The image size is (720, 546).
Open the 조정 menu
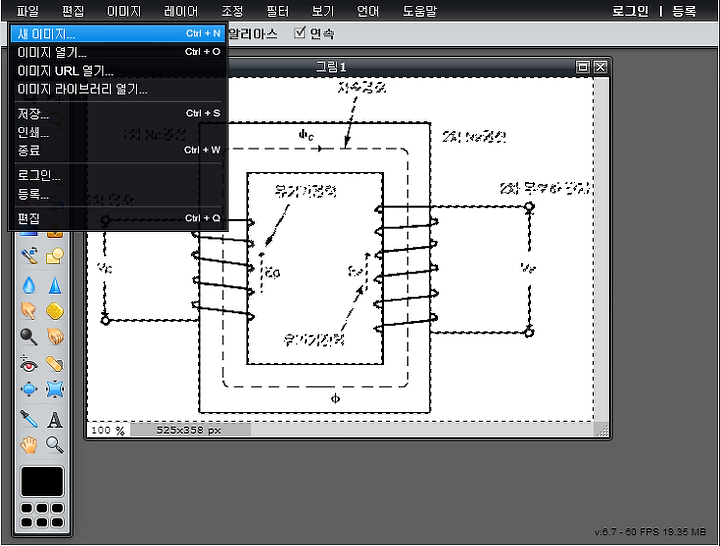click(x=232, y=11)
